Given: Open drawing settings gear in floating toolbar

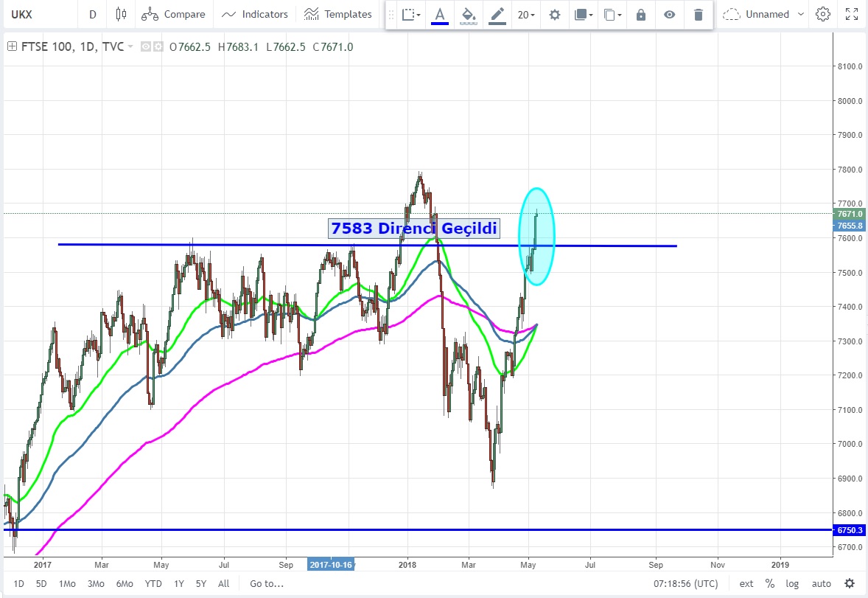Looking at the screenshot, I should [x=555, y=14].
